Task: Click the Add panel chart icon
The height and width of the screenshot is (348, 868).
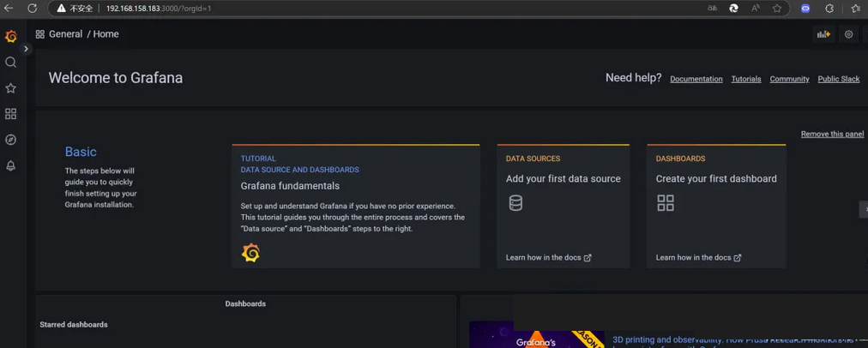Action: [x=823, y=34]
